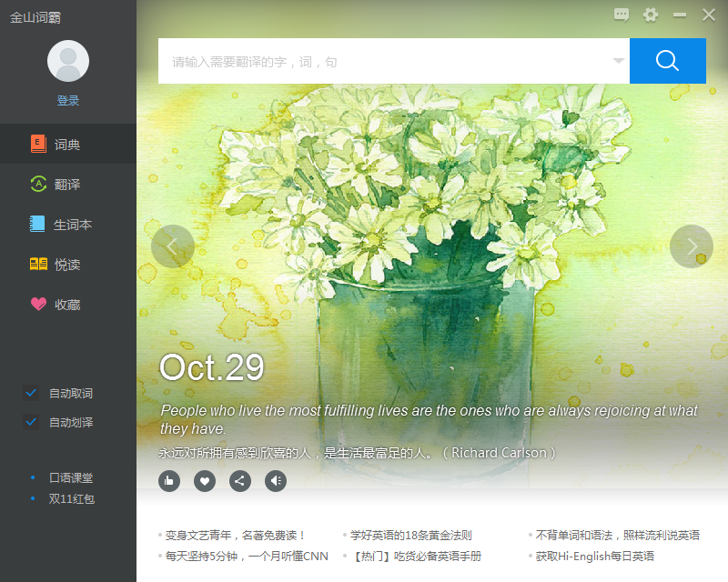Viewport: 728px width, 582px height.
Task: Play the daily sentence audio speaker icon
Action: [276, 481]
